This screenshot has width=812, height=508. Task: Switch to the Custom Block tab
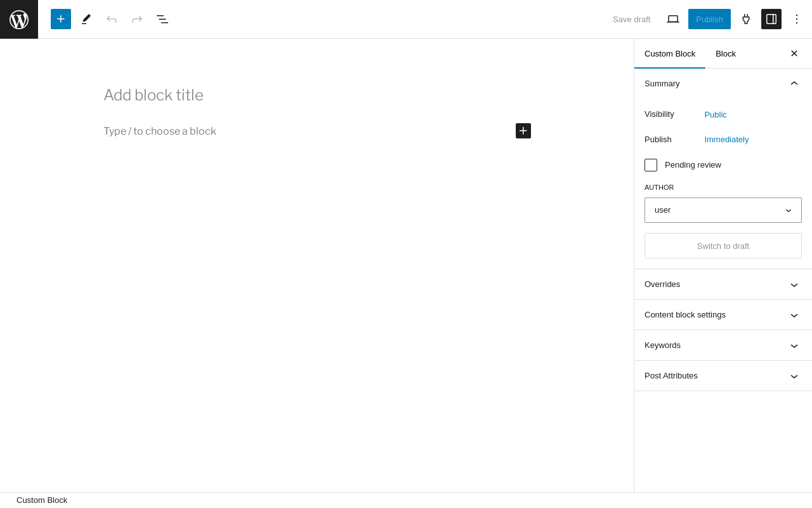(670, 53)
